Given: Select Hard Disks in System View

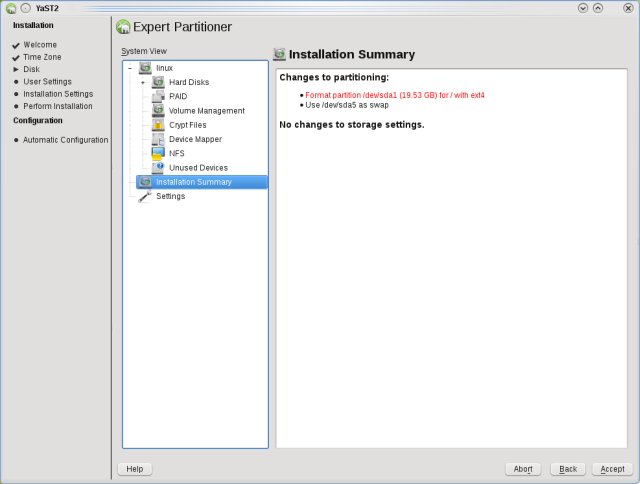Looking at the screenshot, I should click(189, 82).
